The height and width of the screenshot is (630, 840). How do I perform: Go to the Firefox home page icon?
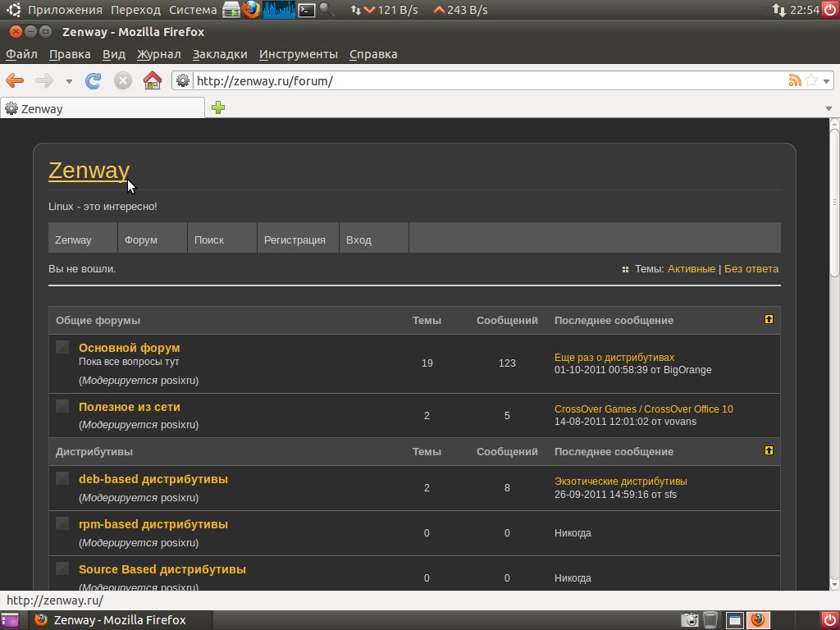click(x=153, y=80)
